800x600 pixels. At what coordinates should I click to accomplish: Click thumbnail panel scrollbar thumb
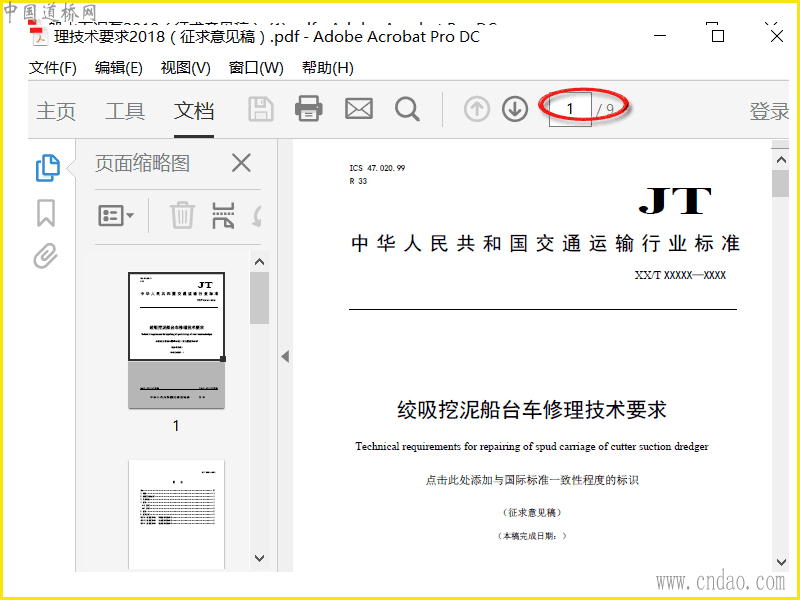pyautogui.click(x=259, y=298)
